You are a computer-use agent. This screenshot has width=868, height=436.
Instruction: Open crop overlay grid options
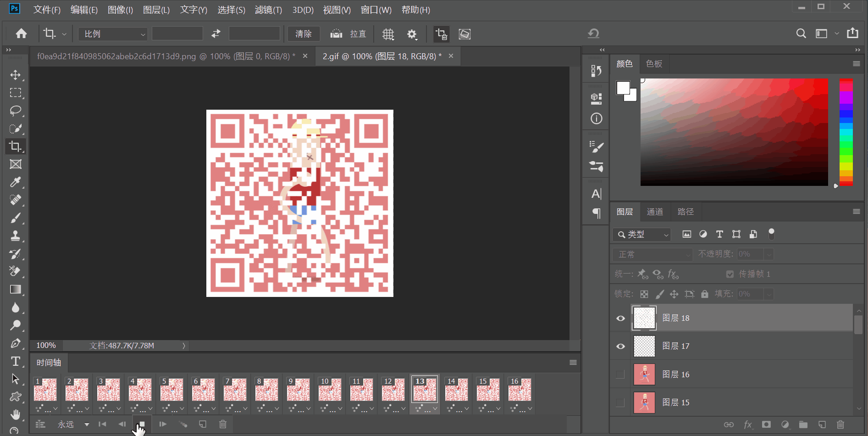click(x=388, y=34)
